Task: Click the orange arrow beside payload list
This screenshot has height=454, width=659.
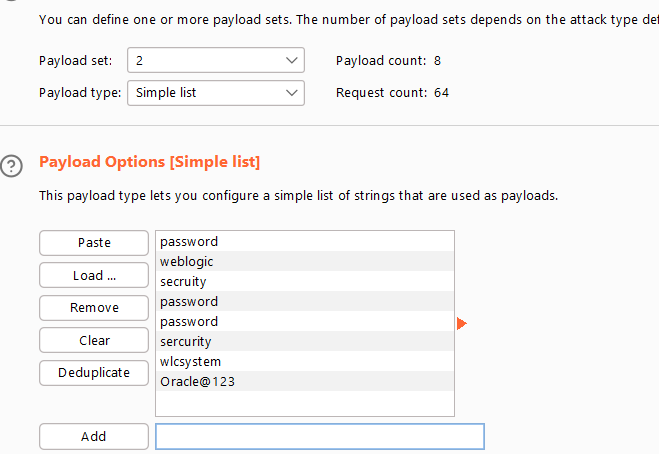Action: 462,323
